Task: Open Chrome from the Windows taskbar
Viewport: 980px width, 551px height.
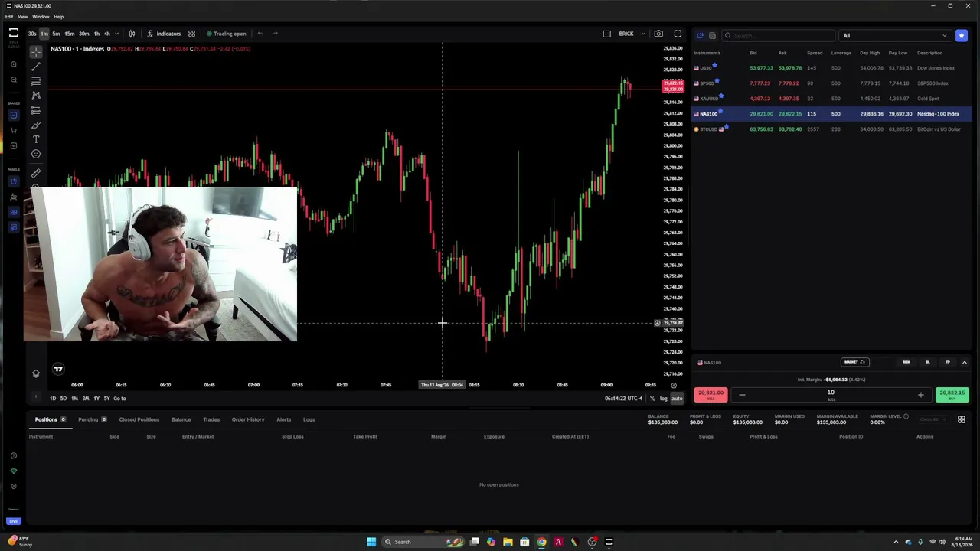Action: coord(541,542)
